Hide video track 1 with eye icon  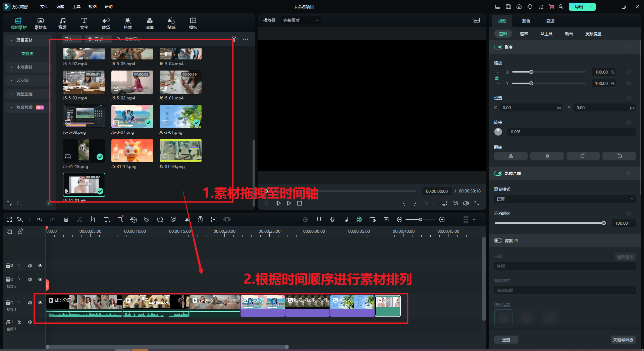(40, 303)
